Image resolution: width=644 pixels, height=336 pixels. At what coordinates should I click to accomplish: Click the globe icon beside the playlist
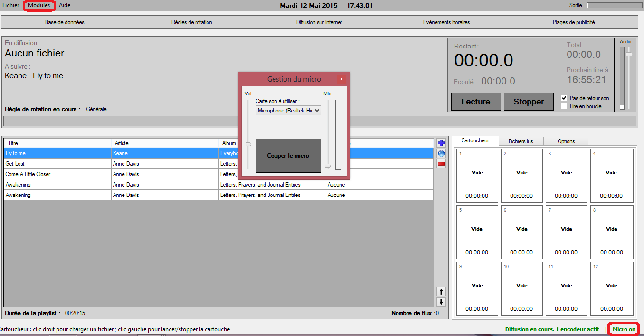click(x=441, y=153)
